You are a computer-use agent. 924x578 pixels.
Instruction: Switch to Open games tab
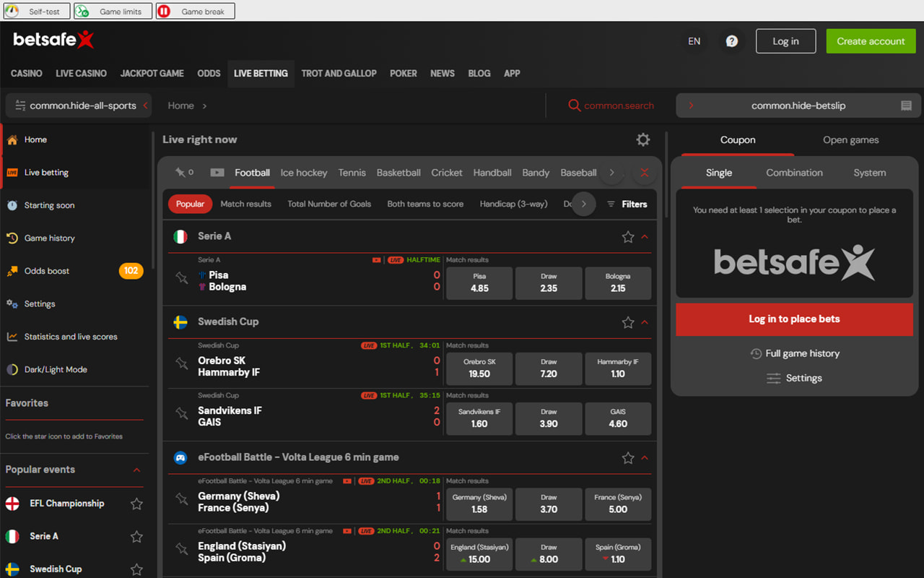point(850,140)
